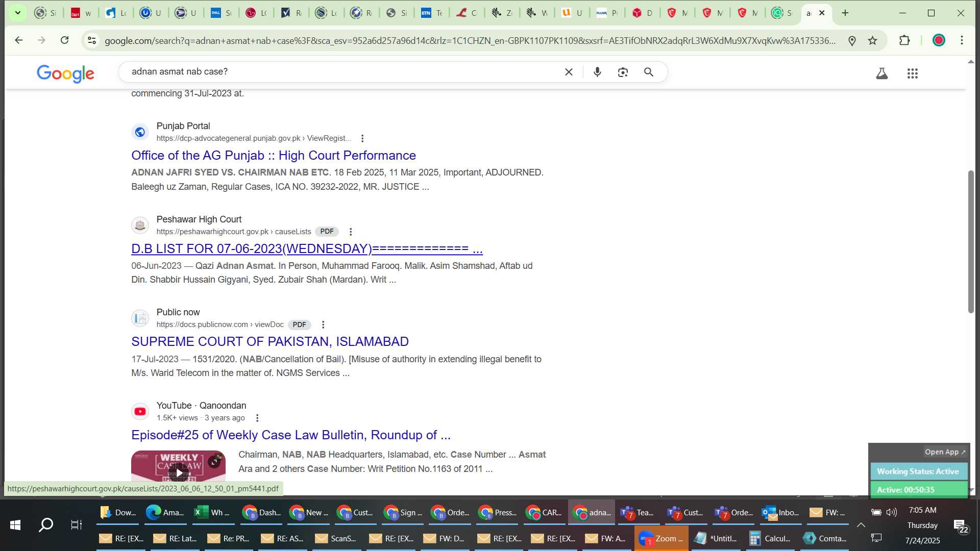The image size is (980, 551).
Task: Open Search by image (Lens) icon
Action: (x=623, y=72)
